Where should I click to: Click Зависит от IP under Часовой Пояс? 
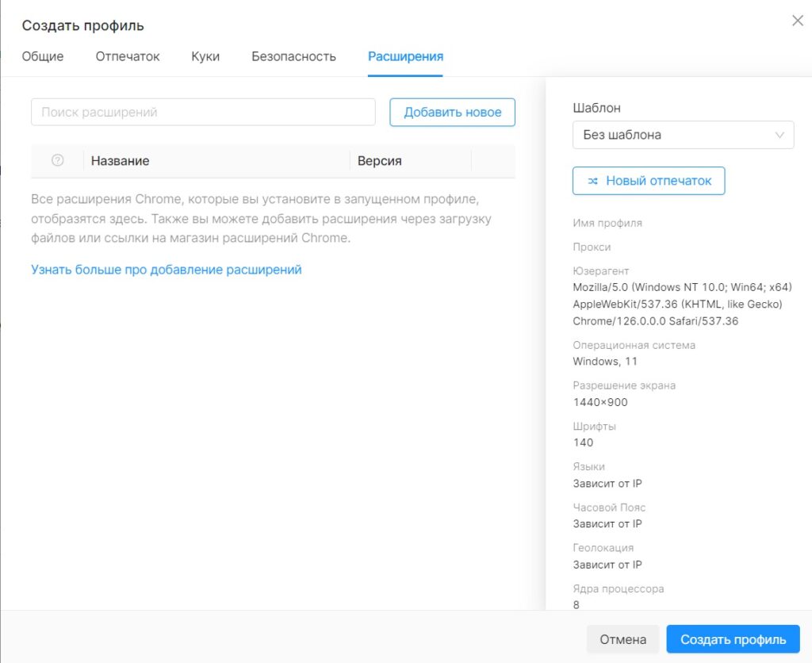pos(607,523)
